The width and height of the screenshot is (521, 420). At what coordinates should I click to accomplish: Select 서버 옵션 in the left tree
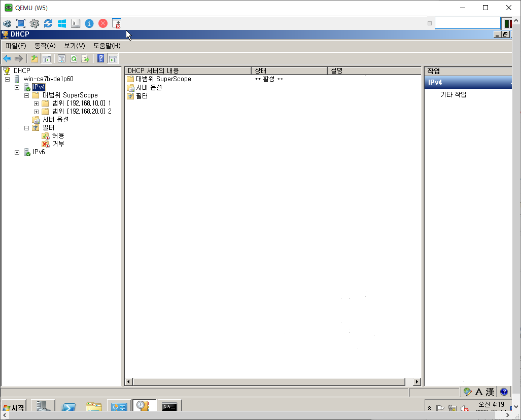click(x=55, y=119)
